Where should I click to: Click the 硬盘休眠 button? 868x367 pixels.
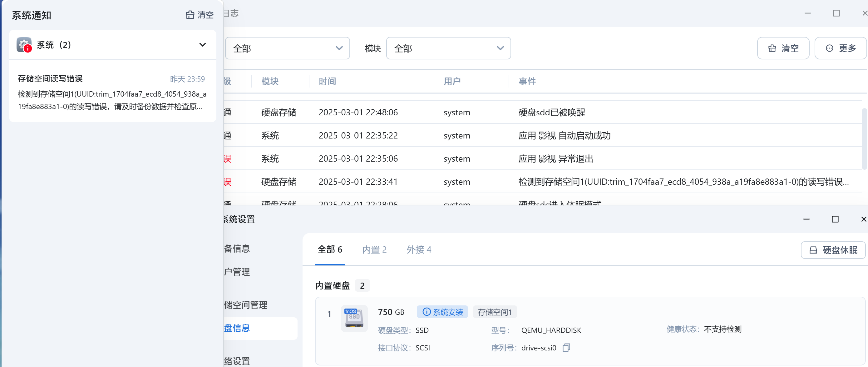(833, 250)
